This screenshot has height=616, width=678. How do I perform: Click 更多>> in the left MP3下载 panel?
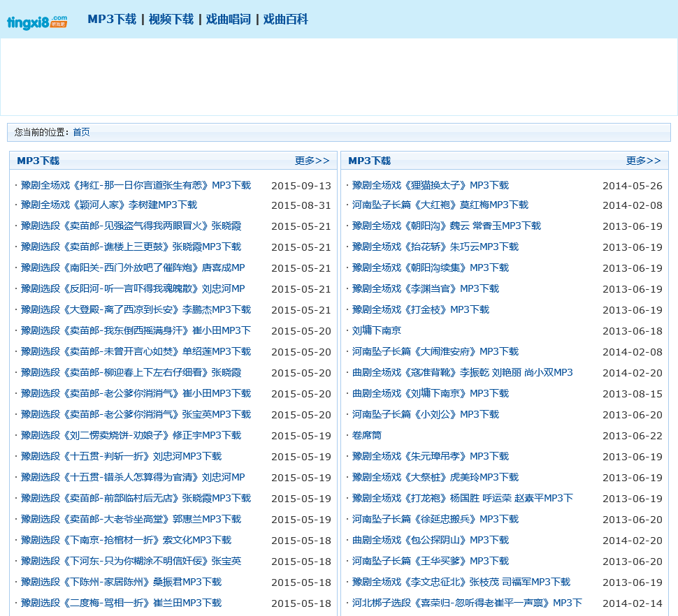pos(312,161)
